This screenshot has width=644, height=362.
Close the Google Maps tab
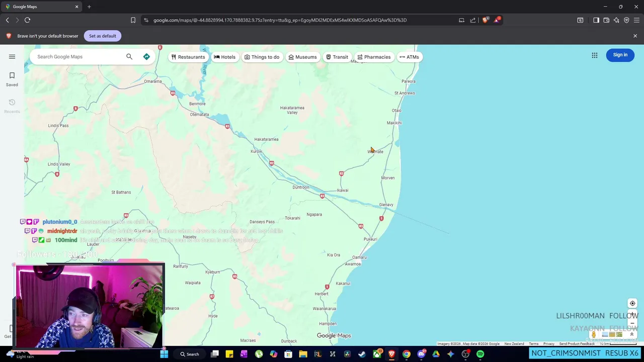click(76, 7)
